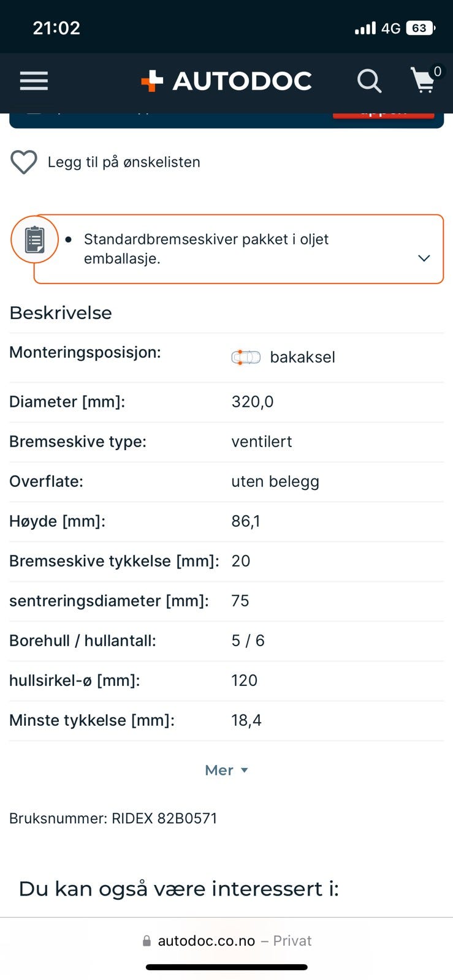The image size is (453, 980).
Task: Tap the rear axle car icon
Action: pos(246,357)
